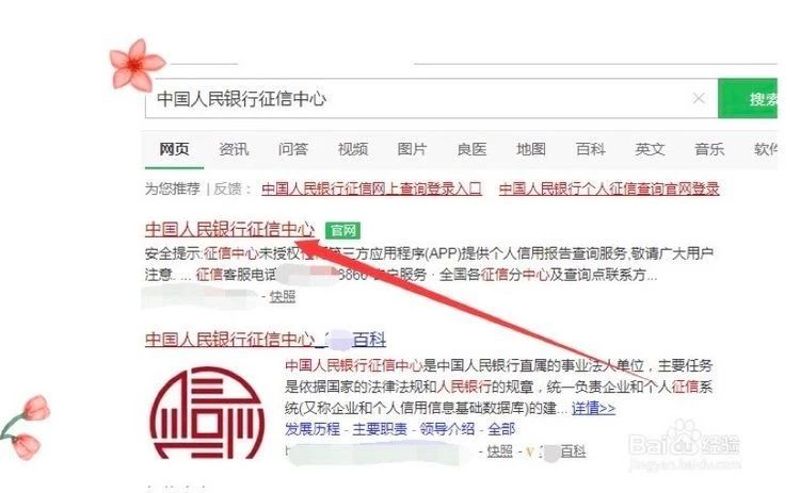Switch to the 百科 tab

click(x=591, y=150)
